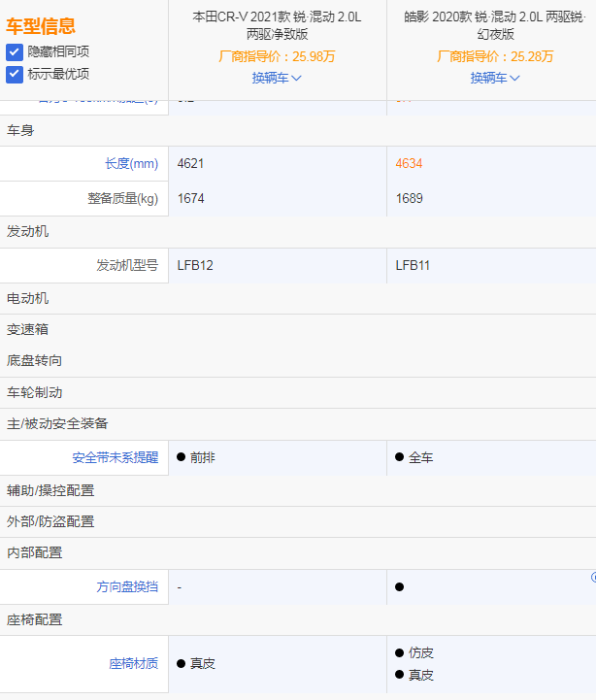Expand the 底盘转向 section header
The image size is (596, 700).
point(35,360)
